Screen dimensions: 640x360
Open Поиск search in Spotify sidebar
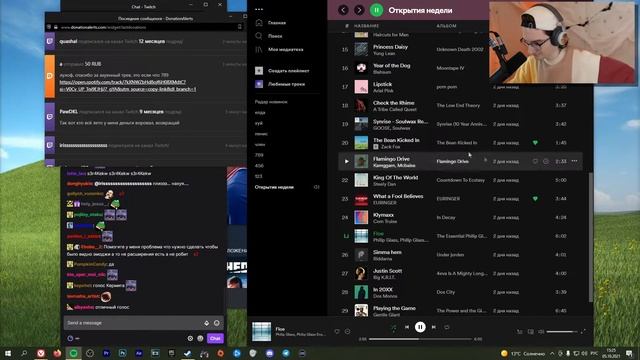coord(269,36)
